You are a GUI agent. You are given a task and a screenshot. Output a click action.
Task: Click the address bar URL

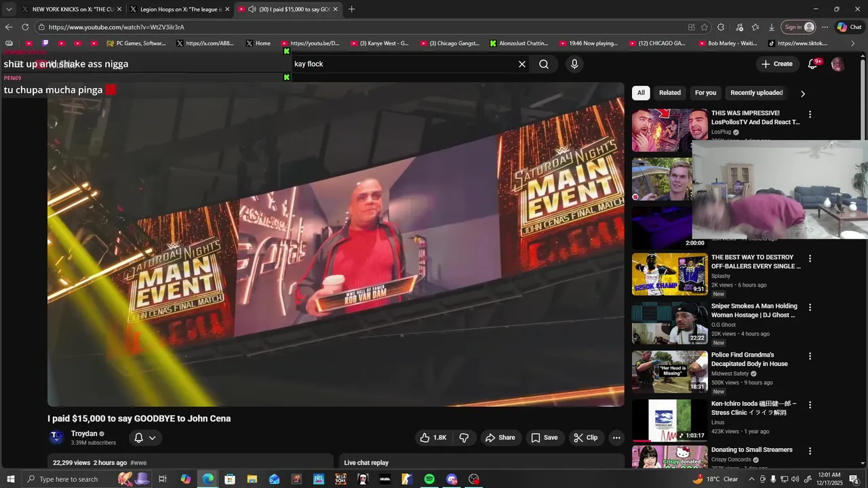pos(116,27)
